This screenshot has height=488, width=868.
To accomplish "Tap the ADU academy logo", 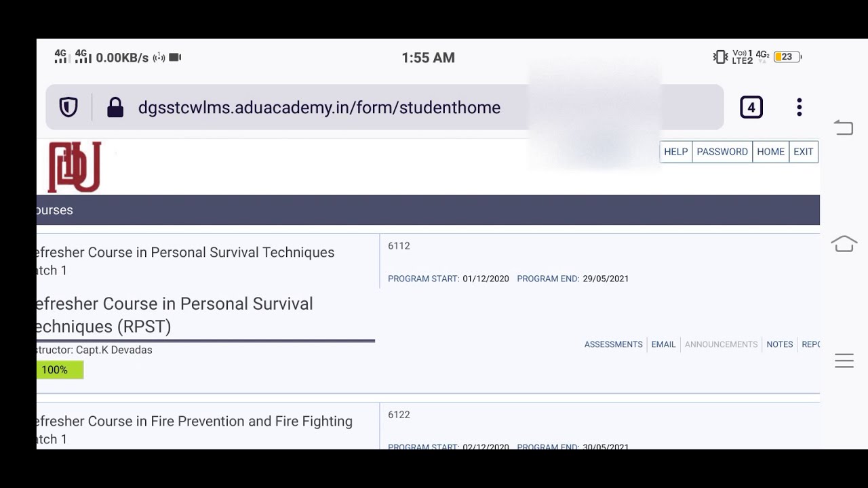I will tap(75, 167).
